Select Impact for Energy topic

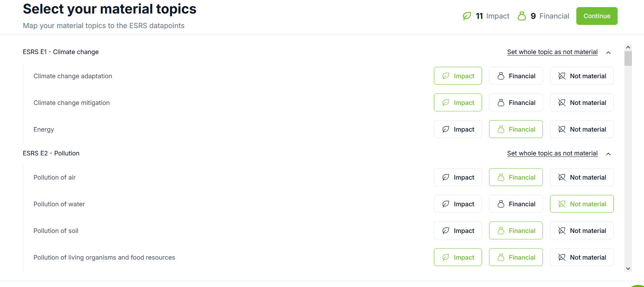458,129
